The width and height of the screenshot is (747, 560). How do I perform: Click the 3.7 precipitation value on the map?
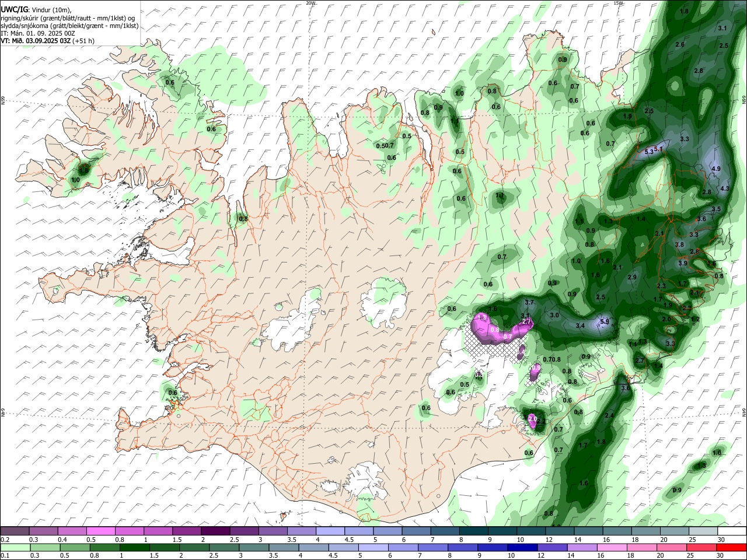[529, 302]
